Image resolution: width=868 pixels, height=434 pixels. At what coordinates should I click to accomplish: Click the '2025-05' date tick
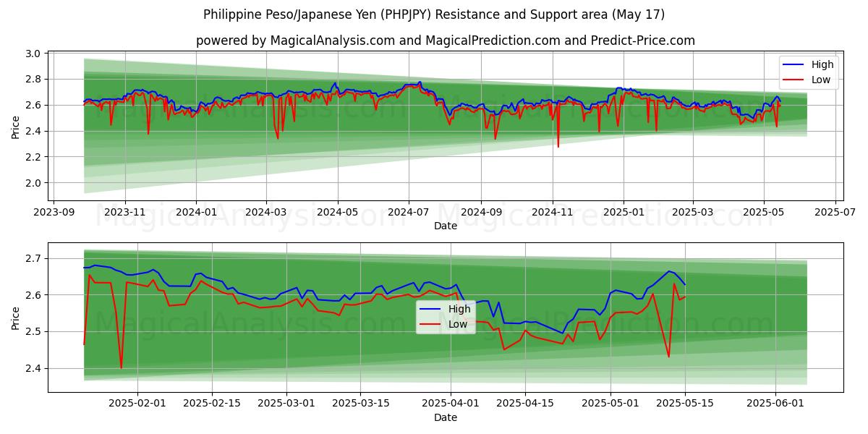(764, 213)
